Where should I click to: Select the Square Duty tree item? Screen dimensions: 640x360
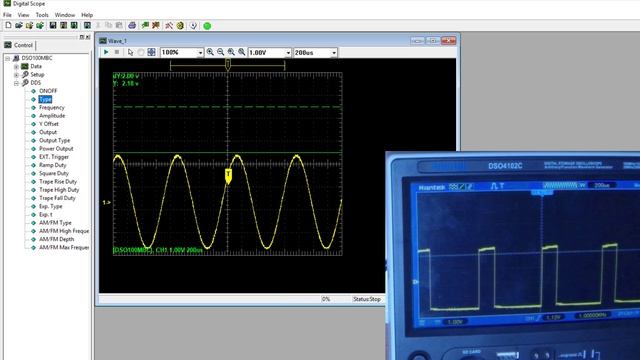(53, 173)
